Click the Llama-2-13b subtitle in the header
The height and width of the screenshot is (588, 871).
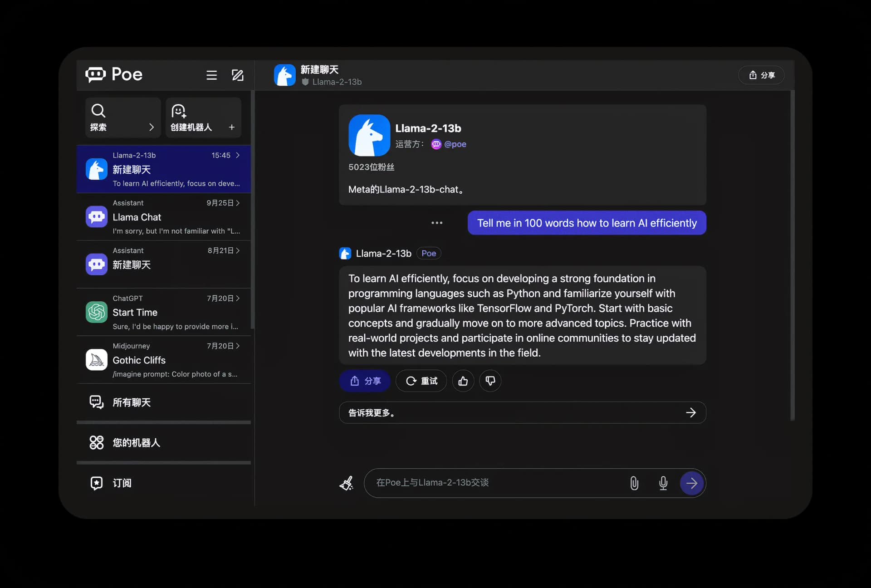pos(337,82)
